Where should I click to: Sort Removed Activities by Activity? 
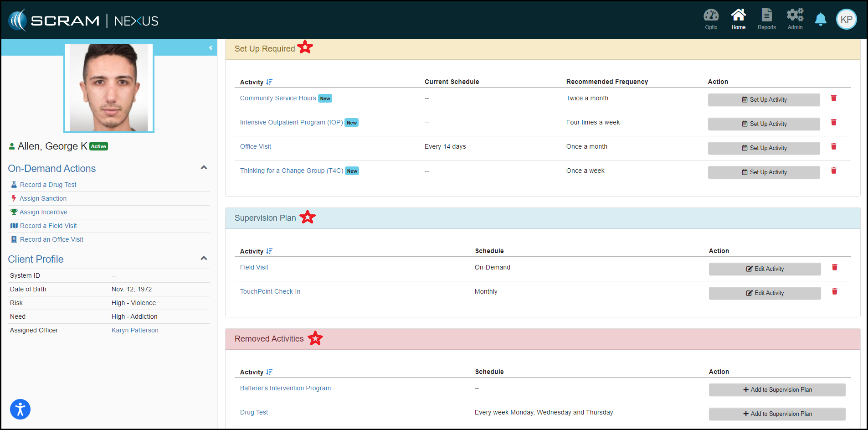[x=269, y=372]
